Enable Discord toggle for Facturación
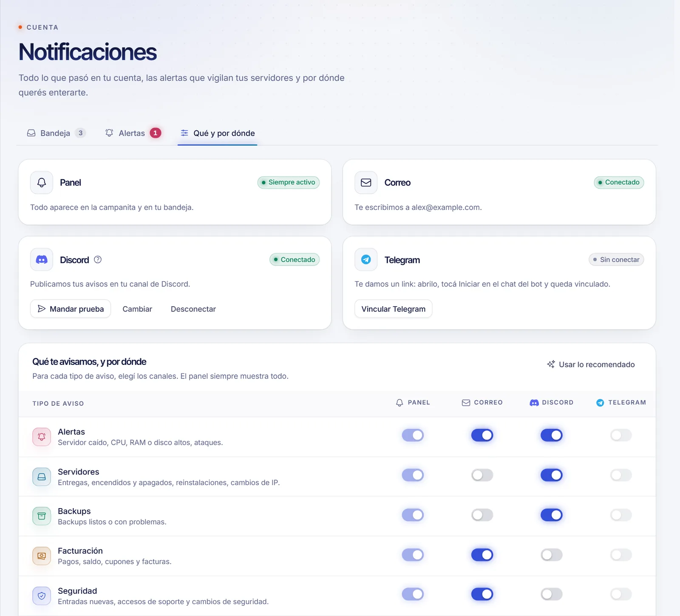680x616 pixels. click(x=552, y=555)
